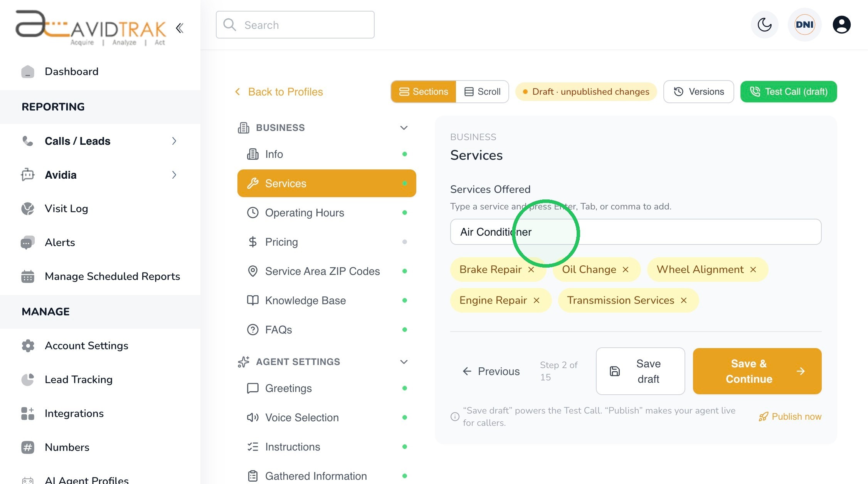
Task: Click the Visit Log globe icon
Action: click(x=28, y=209)
